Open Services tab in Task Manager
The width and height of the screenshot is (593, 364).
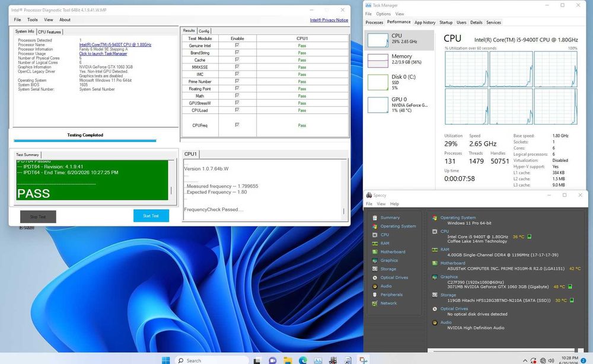coord(493,23)
